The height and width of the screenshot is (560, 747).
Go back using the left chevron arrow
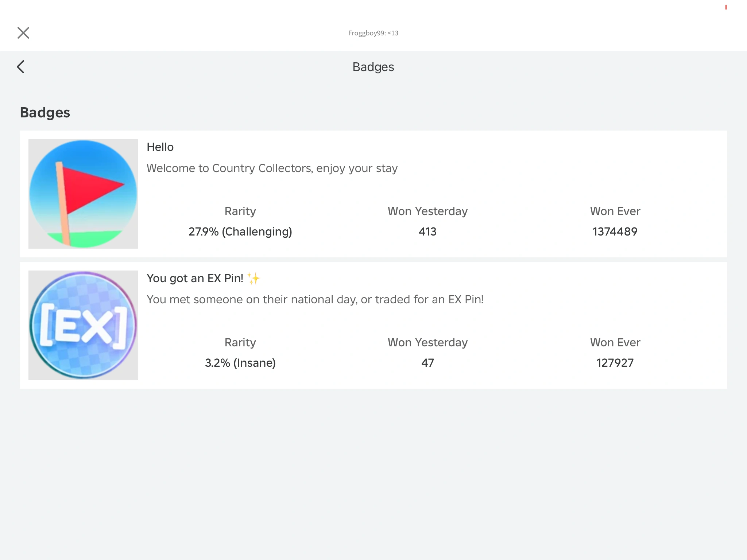coord(21,67)
